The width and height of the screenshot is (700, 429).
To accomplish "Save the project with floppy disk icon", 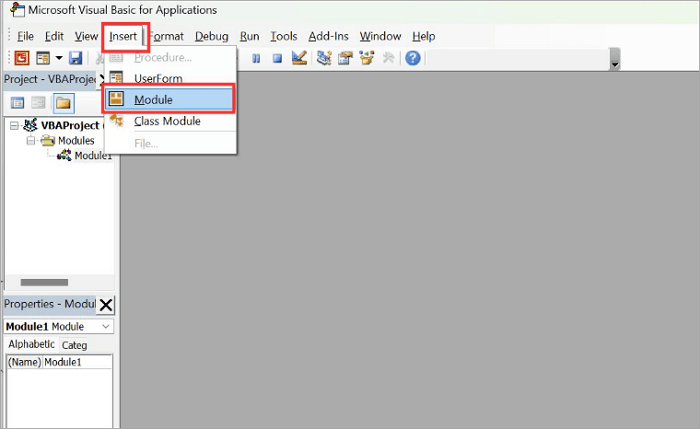I will point(75,58).
